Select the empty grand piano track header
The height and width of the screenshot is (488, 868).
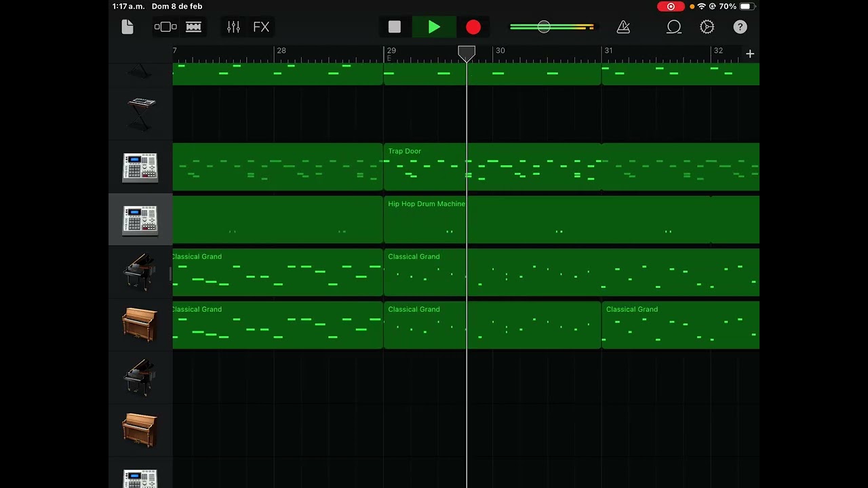140,378
